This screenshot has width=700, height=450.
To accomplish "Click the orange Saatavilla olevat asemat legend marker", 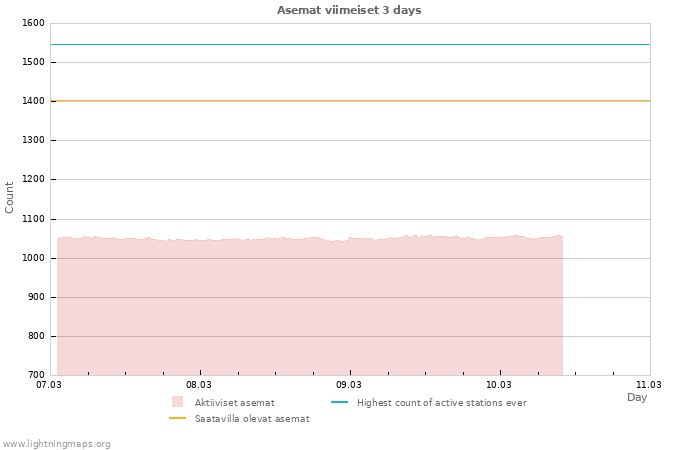I will (x=178, y=418).
